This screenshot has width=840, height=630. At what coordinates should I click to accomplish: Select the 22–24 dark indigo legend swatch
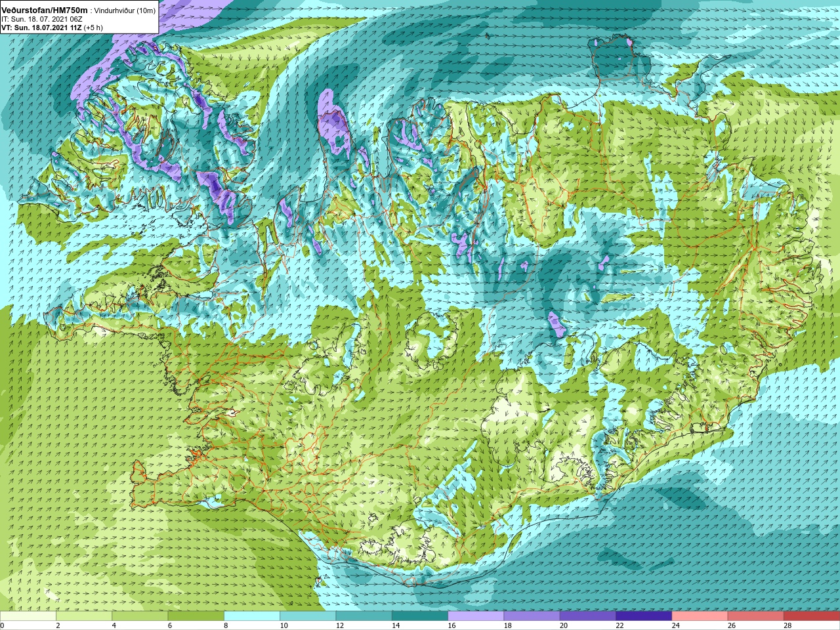point(644,616)
